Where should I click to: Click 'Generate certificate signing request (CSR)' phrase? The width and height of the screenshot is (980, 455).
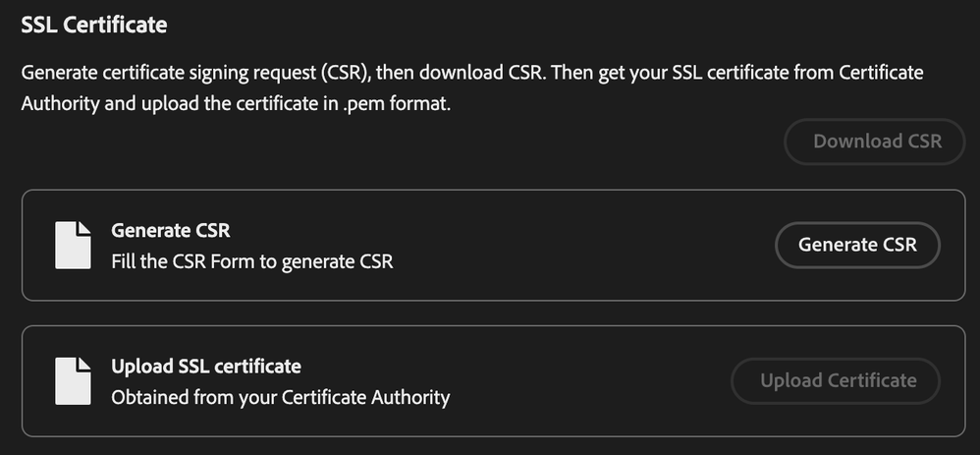[x=201, y=74]
